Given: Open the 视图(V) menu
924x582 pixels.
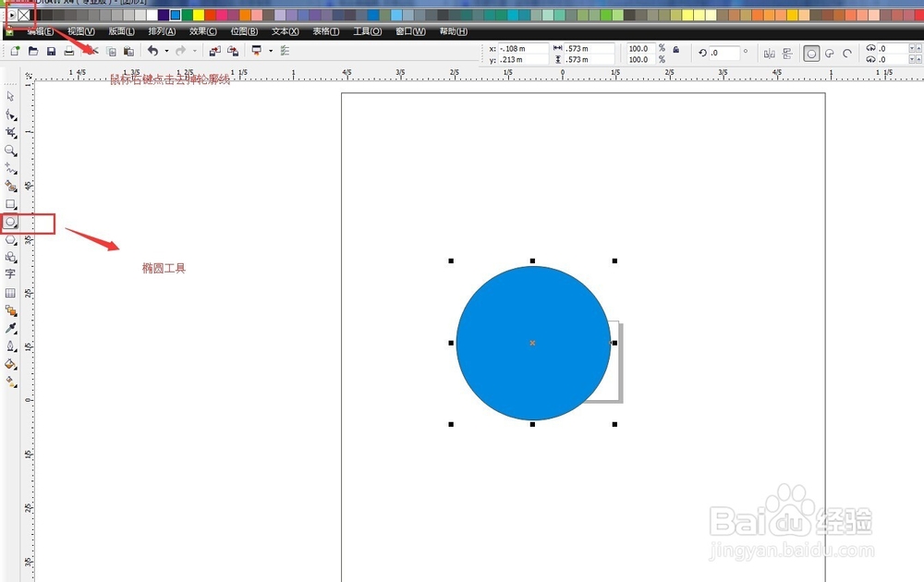Looking at the screenshot, I should (x=80, y=31).
